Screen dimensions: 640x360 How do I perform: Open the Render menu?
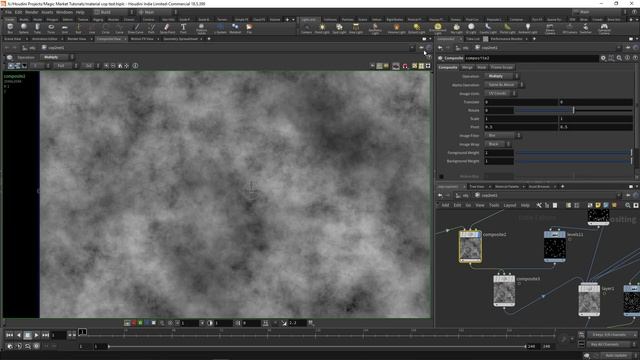pyautogui.click(x=31, y=12)
